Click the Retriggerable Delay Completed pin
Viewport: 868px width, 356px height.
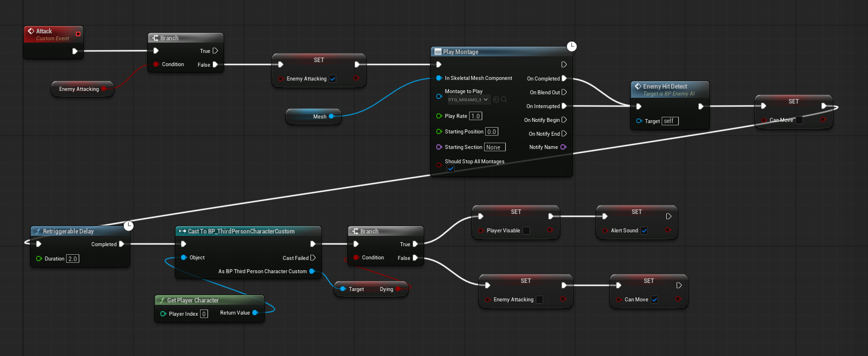click(122, 244)
